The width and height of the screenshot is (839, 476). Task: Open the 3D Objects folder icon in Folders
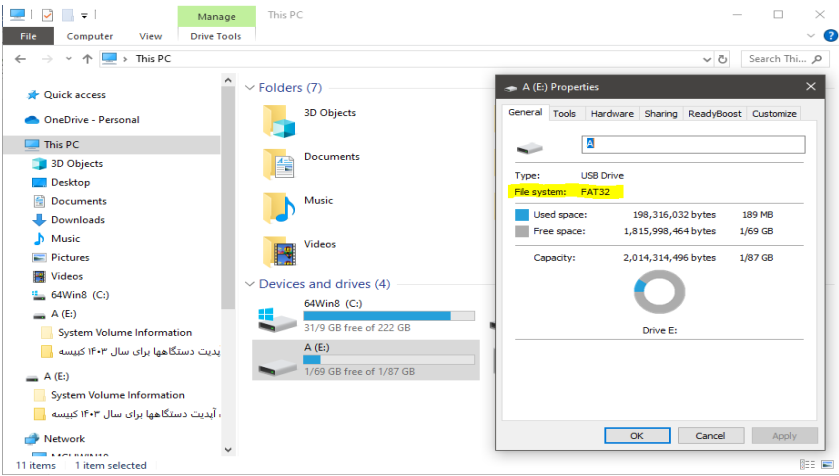[279, 121]
